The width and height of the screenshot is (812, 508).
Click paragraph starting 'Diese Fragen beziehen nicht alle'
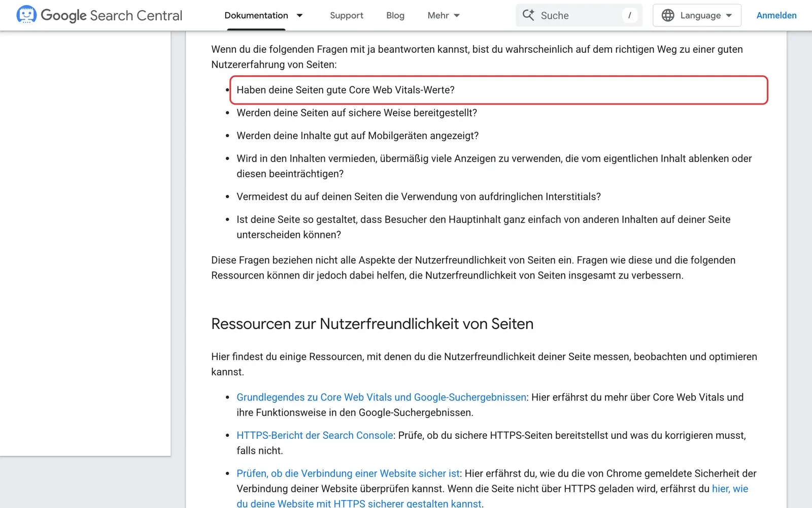pyautogui.click(x=473, y=268)
